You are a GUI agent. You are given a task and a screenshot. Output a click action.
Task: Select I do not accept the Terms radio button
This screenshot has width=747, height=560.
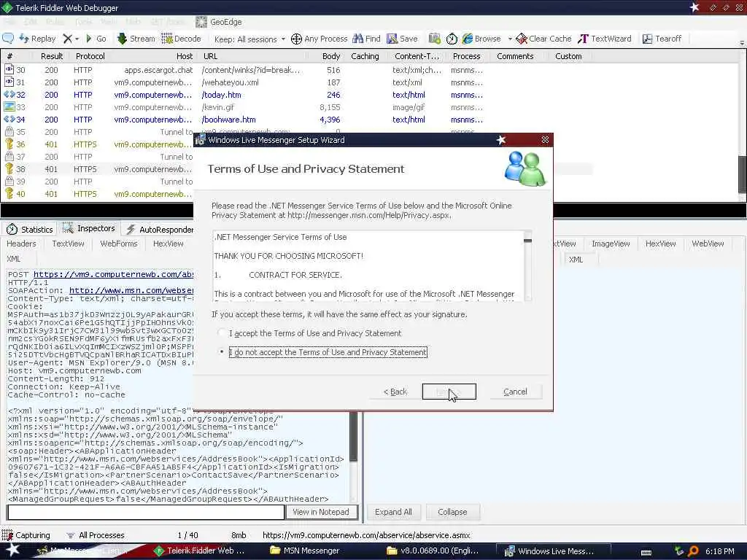point(222,352)
